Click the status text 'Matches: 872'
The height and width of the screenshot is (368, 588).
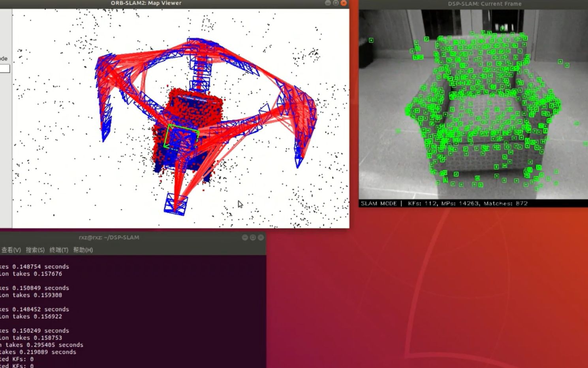click(x=505, y=203)
